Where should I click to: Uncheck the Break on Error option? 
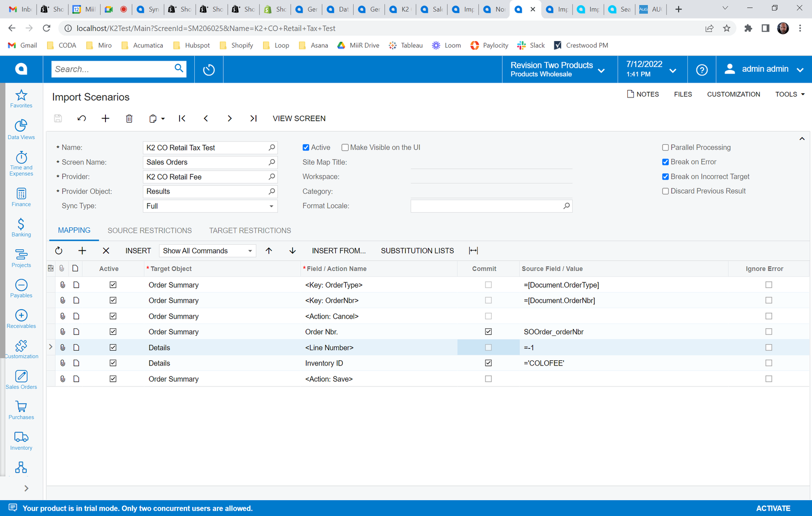click(x=665, y=162)
